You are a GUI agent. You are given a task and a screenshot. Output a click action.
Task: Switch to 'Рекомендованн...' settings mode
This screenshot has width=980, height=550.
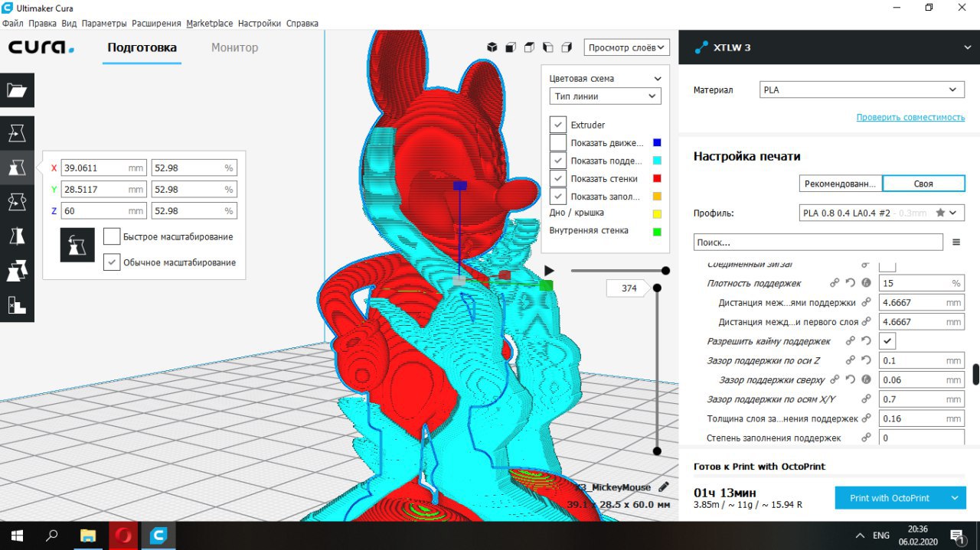click(x=840, y=184)
